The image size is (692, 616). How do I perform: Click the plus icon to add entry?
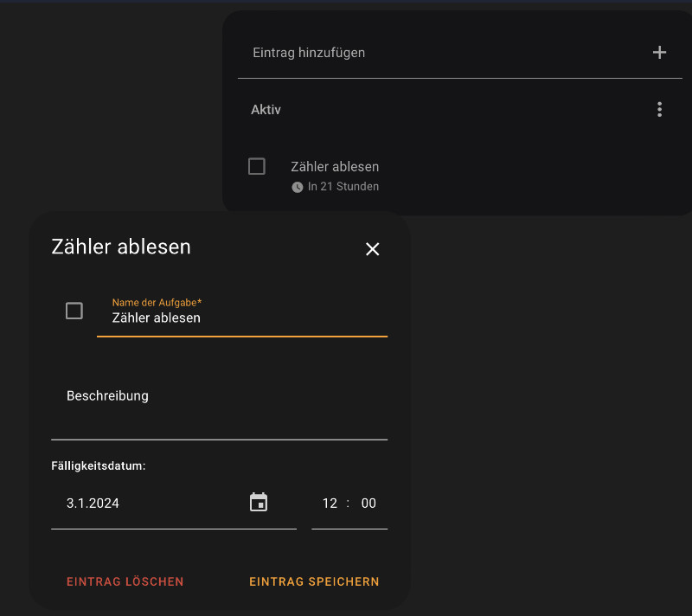click(x=660, y=52)
